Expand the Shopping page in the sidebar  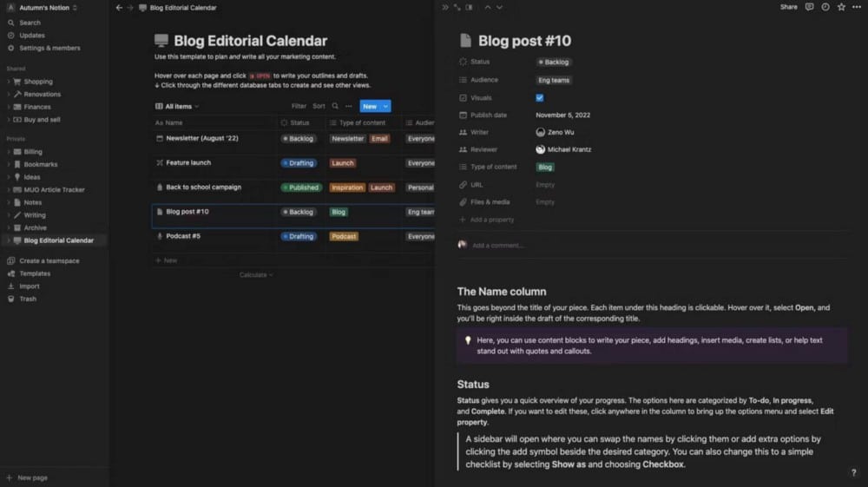9,82
